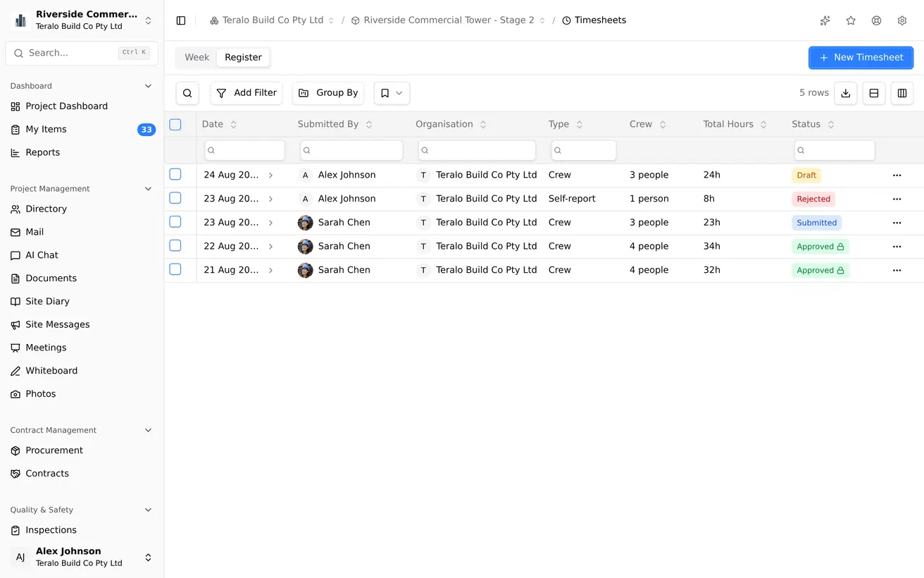Screen dimensions: 924x578
Task: Select all rows with header checkbox
Action: 175,125
